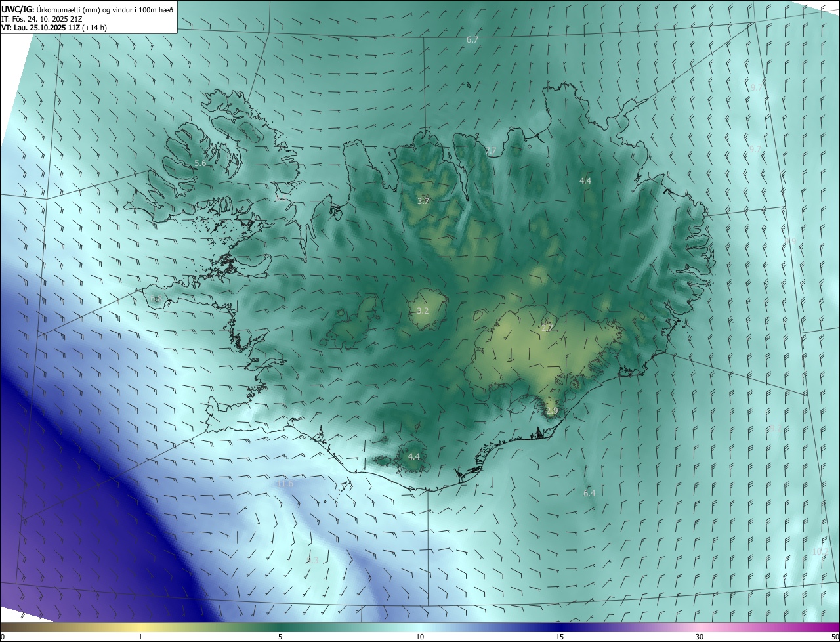Click the '0' tick label on the colour scale
Screen dimensions: 840x642
[x=3, y=637]
